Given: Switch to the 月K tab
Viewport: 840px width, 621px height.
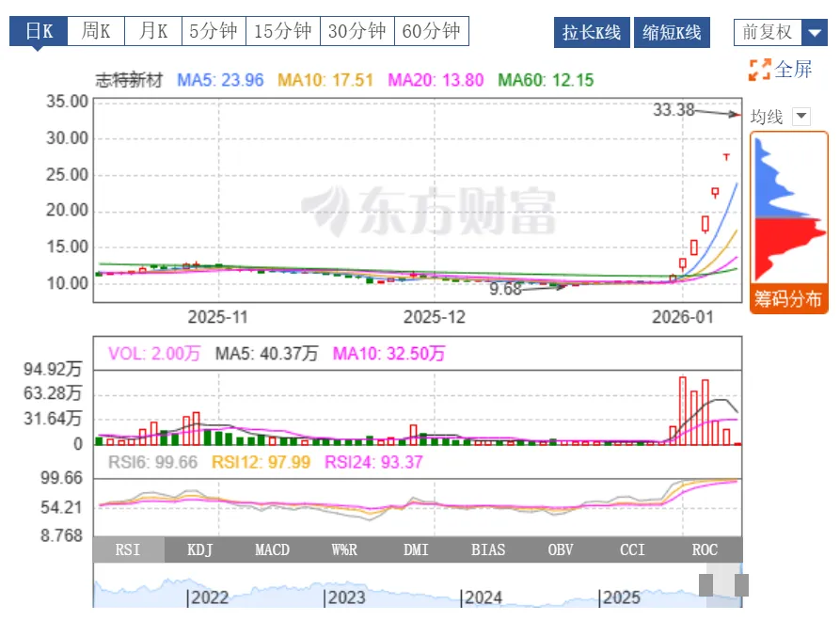Looking at the screenshot, I should point(153,31).
